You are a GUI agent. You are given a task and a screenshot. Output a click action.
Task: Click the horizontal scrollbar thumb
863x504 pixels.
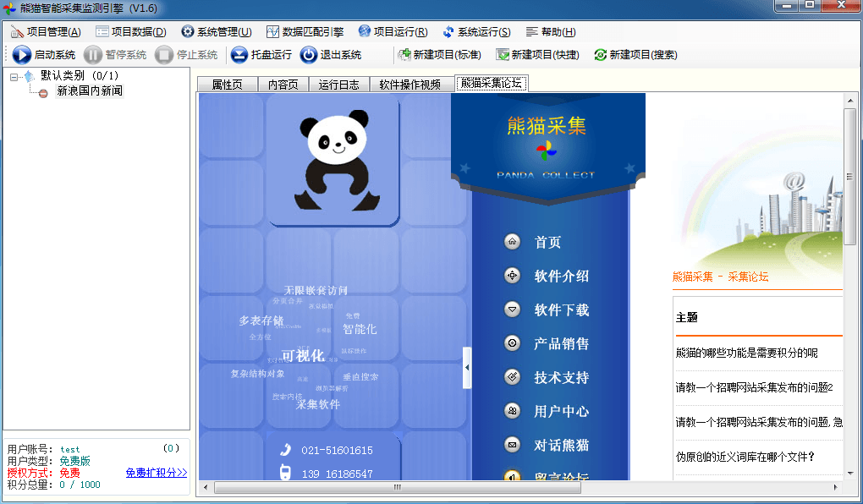point(398,487)
